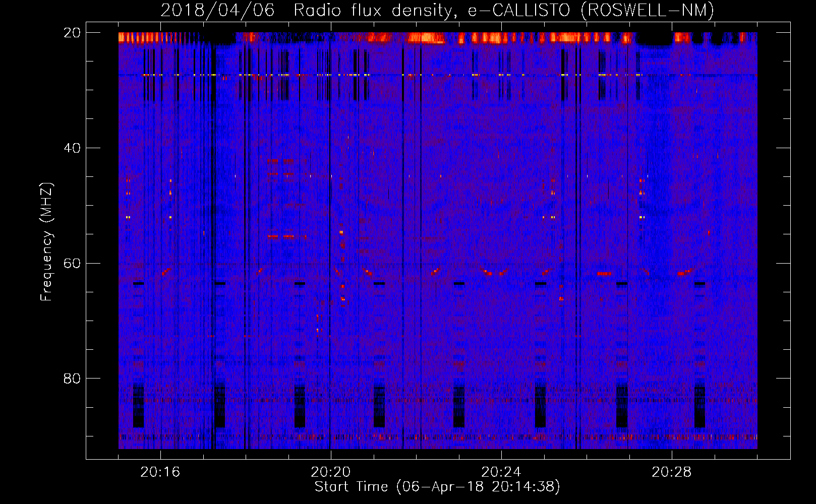Select the 20:24 time tick label
The width and height of the screenshot is (816, 504).
pyautogui.click(x=501, y=472)
